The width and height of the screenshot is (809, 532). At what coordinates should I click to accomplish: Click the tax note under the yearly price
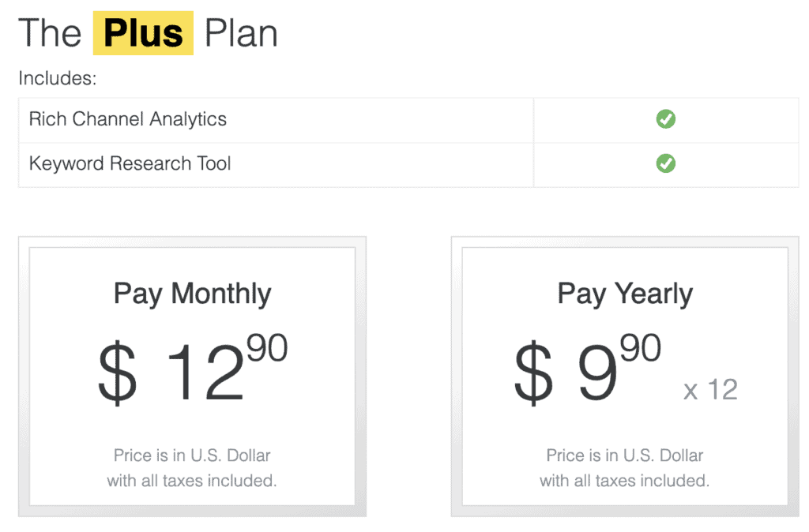[625, 468]
